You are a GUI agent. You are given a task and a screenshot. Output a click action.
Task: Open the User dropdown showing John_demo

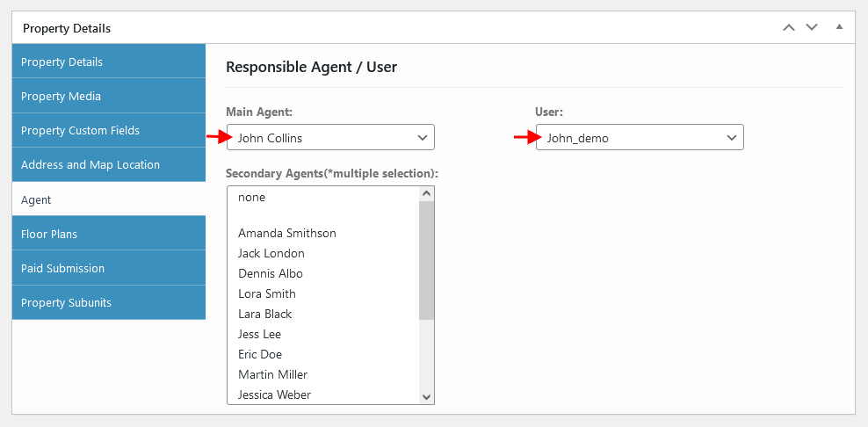tap(640, 137)
